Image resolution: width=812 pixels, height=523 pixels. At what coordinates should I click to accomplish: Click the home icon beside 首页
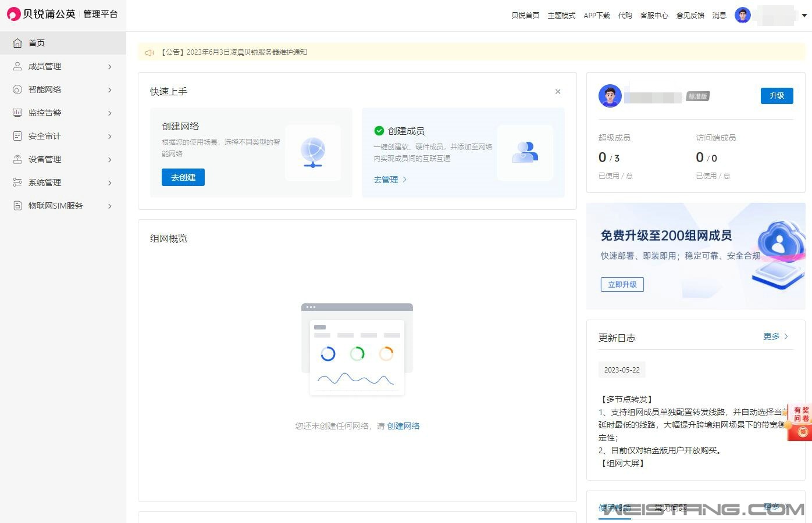17,43
